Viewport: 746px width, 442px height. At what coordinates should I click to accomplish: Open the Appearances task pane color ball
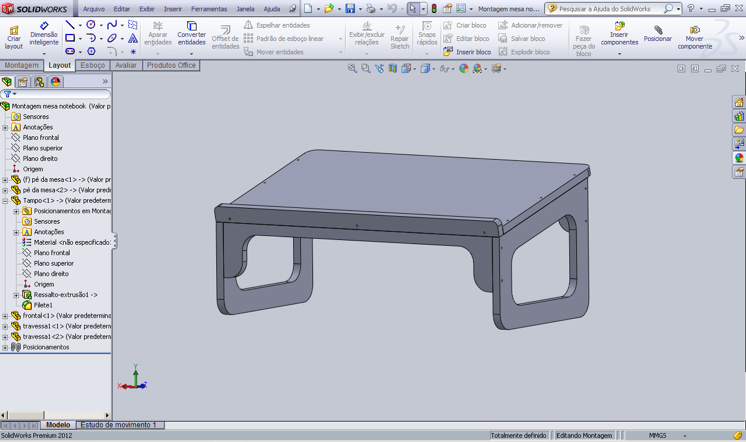pyautogui.click(x=739, y=157)
